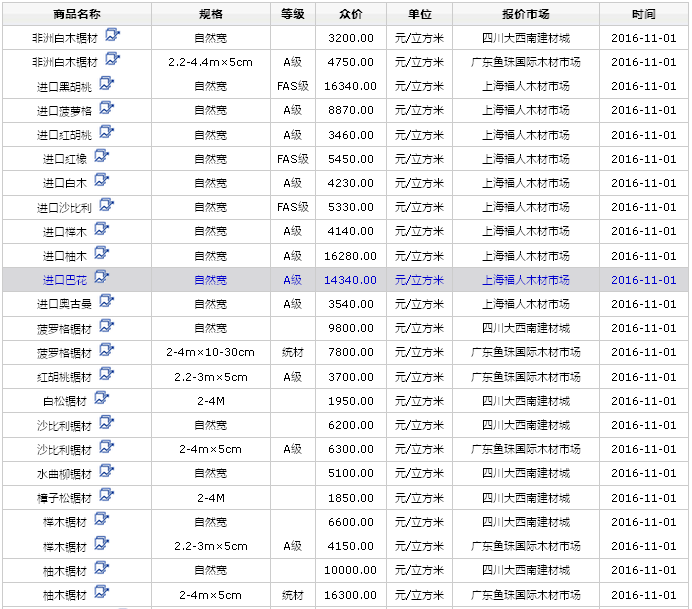The image size is (692, 609).
Task: Open the 进口巴花 product link
Action: coord(64,280)
